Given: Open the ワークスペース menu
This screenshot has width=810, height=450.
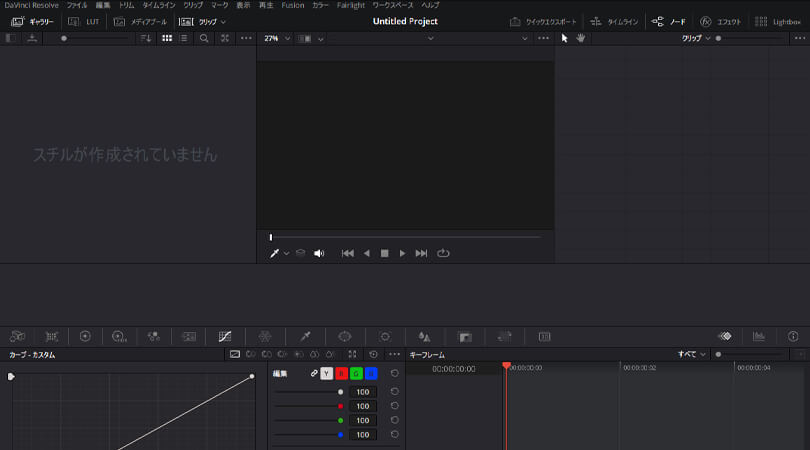Looking at the screenshot, I should pyautogui.click(x=392, y=5).
